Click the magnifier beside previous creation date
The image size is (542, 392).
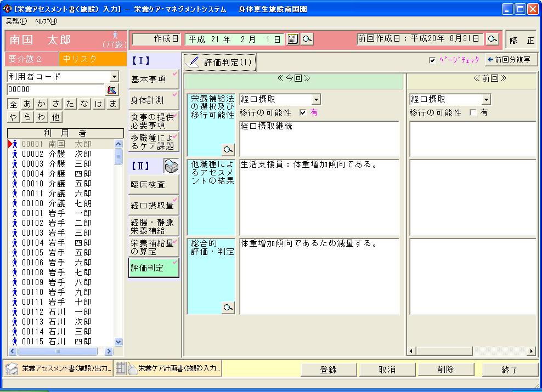point(492,39)
